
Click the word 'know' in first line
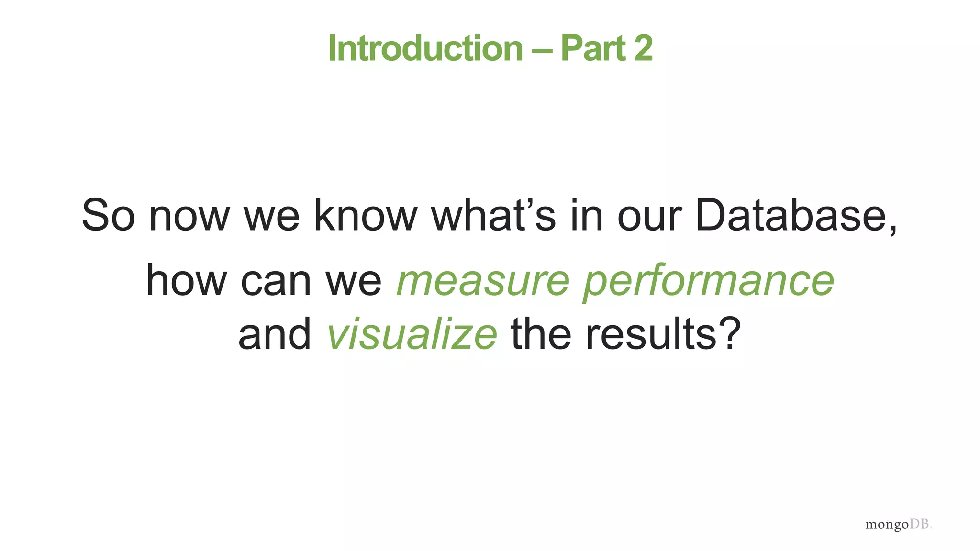click(x=366, y=215)
